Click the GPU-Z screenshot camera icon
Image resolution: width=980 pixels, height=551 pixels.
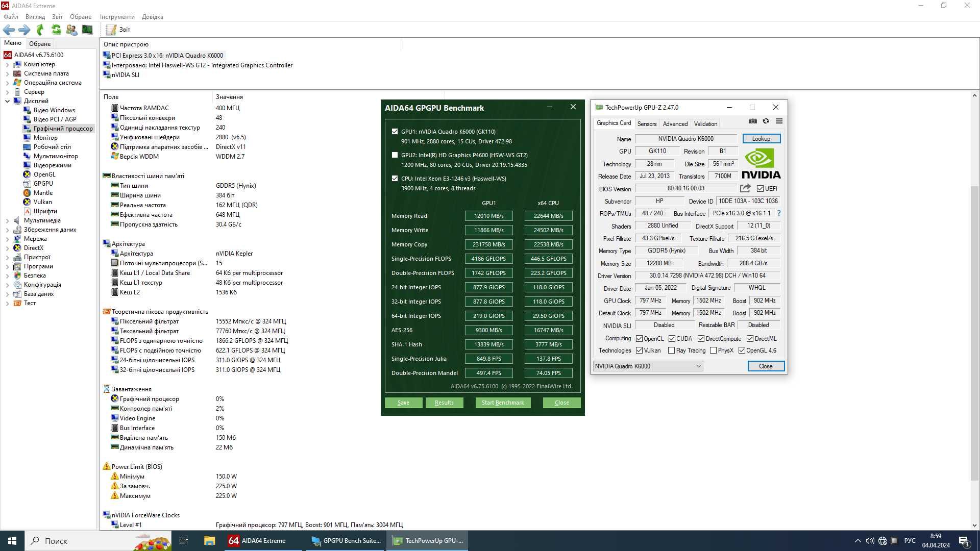[x=752, y=121]
